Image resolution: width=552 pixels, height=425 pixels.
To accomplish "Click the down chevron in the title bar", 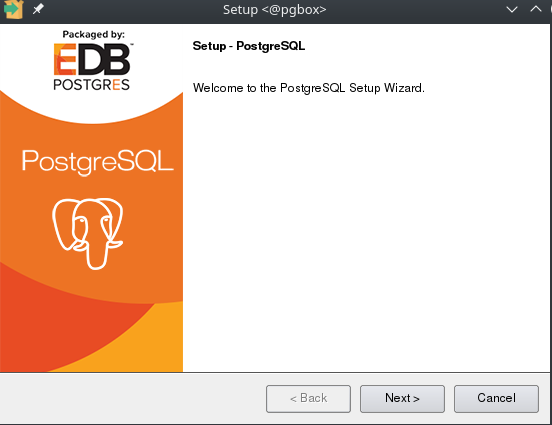I will coord(512,10).
